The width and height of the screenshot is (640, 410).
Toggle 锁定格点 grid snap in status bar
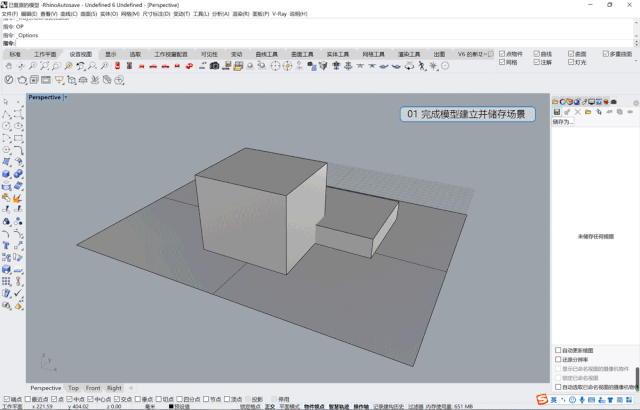[x=250, y=406]
